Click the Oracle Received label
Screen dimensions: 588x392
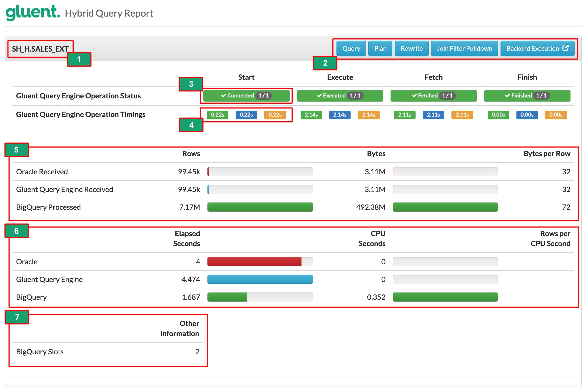click(x=42, y=172)
